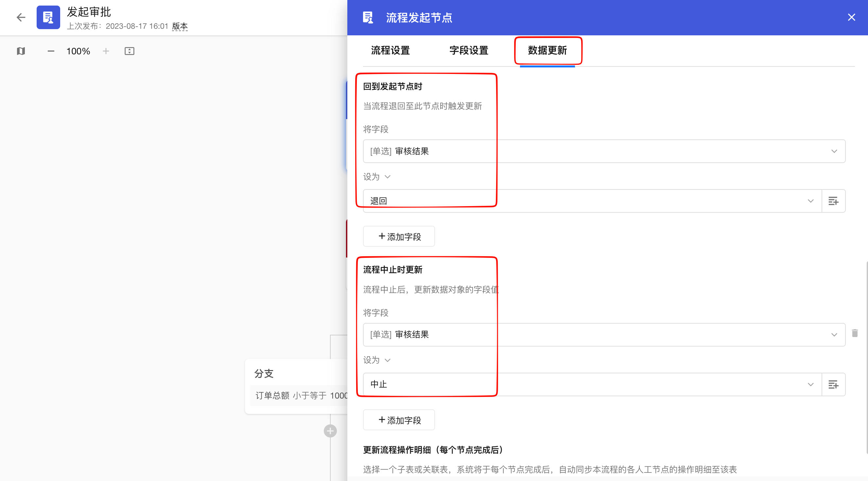Expand the 退回 value dropdown
868x481 pixels.
[x=592, y=201]
